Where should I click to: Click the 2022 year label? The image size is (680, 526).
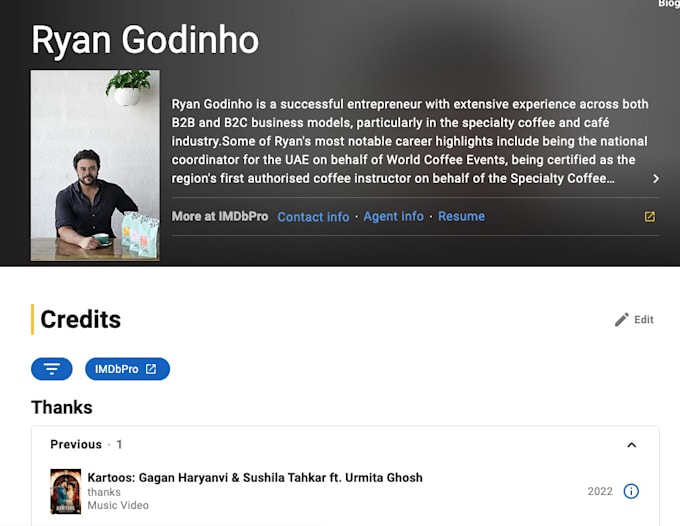pyautogui.click(x=600, y=491)
